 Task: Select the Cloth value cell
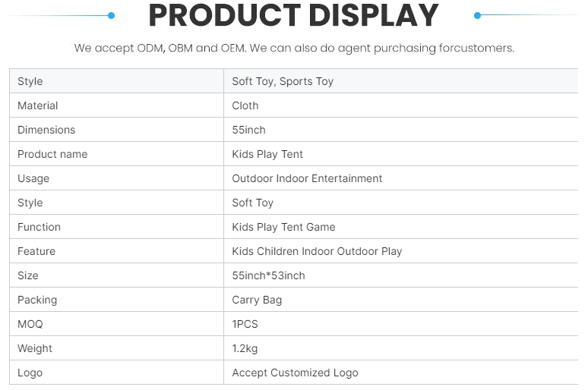click(x=401, y=105)
